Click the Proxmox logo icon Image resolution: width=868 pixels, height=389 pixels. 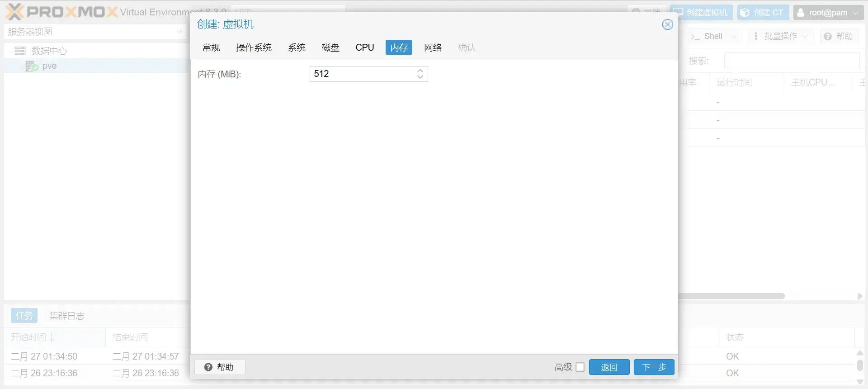pyautogui.click(x=14, y=12)
